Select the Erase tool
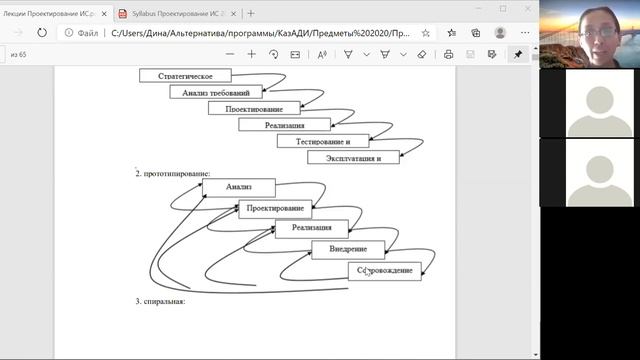 422,54
